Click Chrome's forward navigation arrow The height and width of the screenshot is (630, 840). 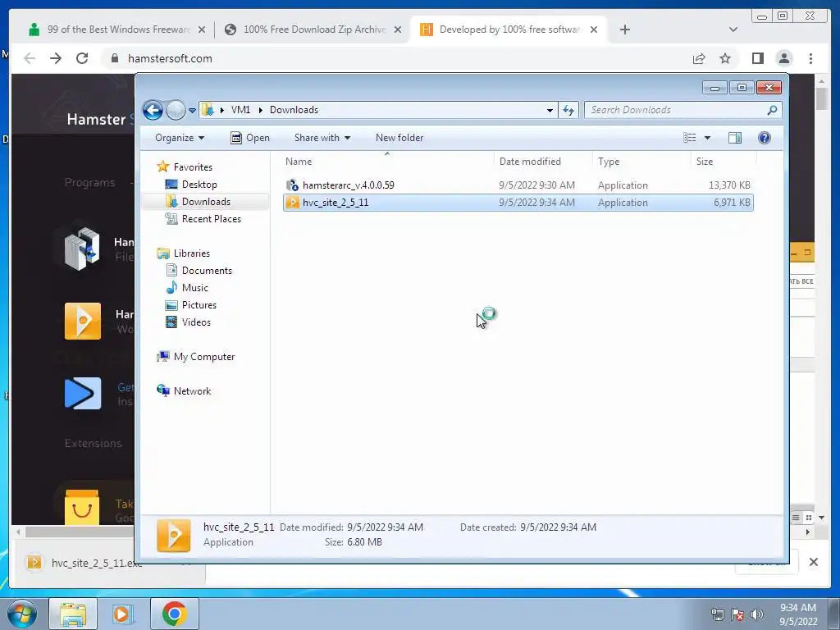56,58
